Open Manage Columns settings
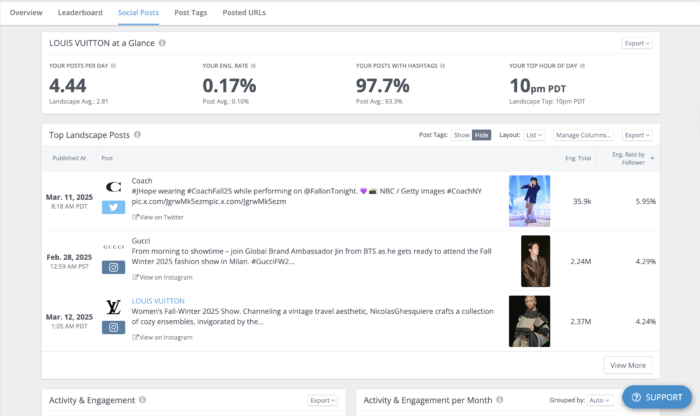Image resolution: width=700 pixels, height=416 pixels. pyautogui.click(x=583, y=135)
